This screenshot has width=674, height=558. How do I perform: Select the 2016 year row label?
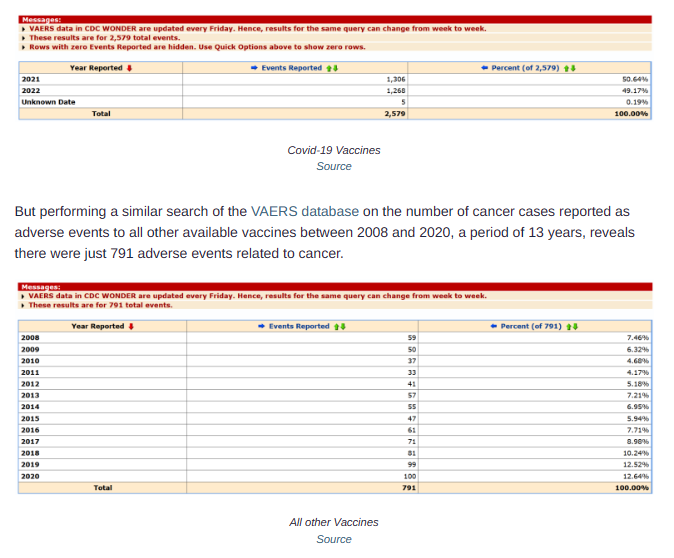tap(30, 430)
